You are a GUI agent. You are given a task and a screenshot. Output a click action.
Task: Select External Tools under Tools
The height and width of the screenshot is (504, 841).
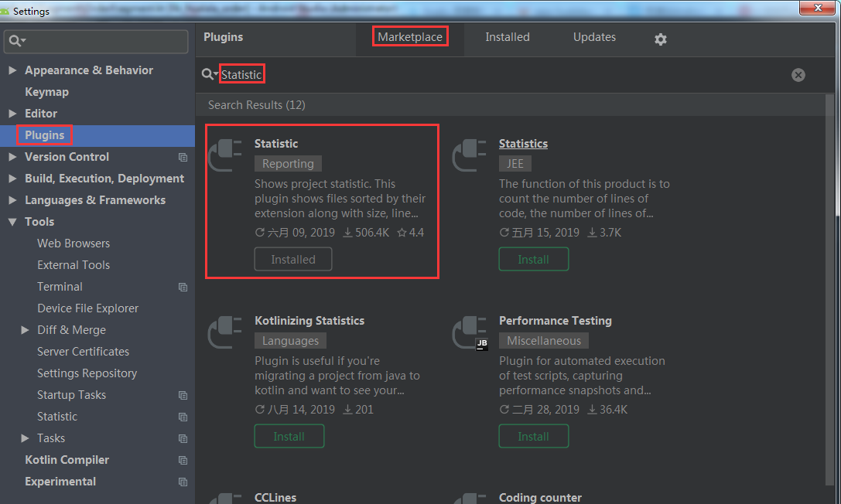(74, 264)
